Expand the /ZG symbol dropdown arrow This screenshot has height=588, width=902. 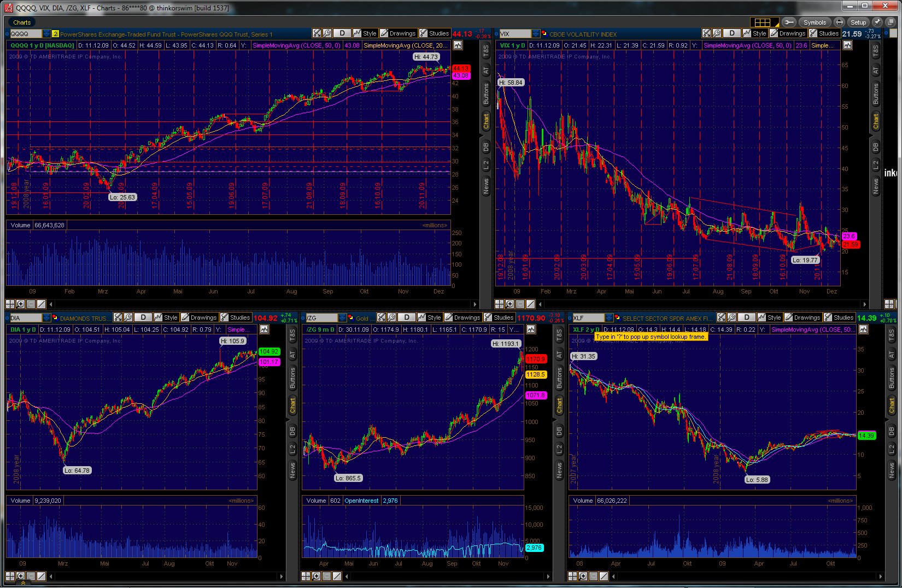(343, 318)
